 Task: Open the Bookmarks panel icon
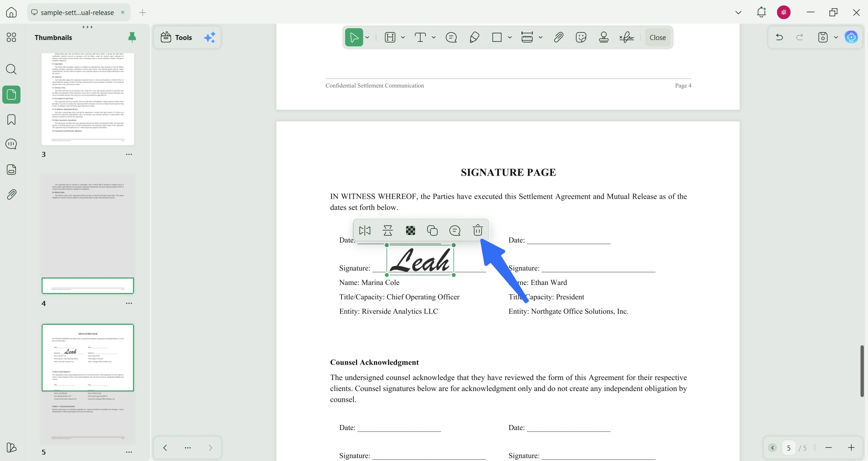pos(11,120)
